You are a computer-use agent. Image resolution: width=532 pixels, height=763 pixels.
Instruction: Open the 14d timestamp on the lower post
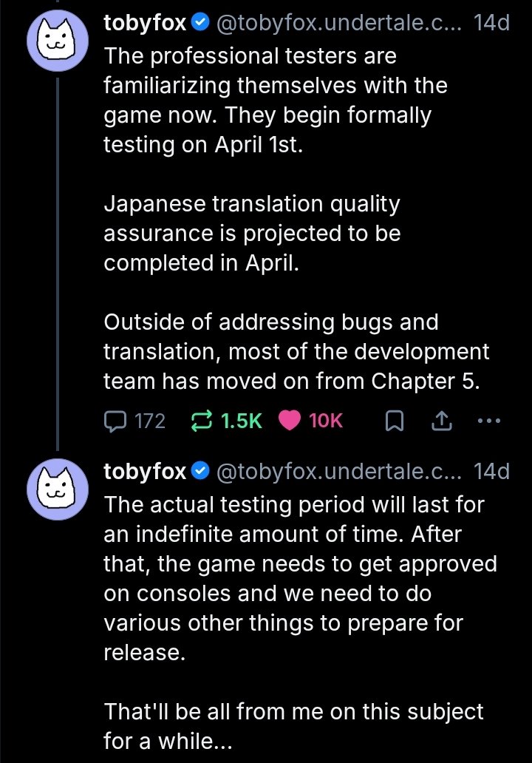pos(491,472)
